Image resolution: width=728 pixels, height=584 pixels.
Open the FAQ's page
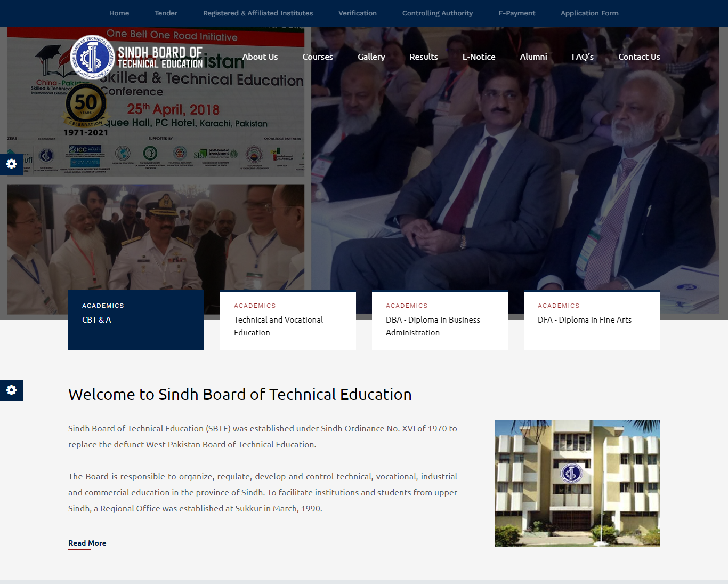583,57
